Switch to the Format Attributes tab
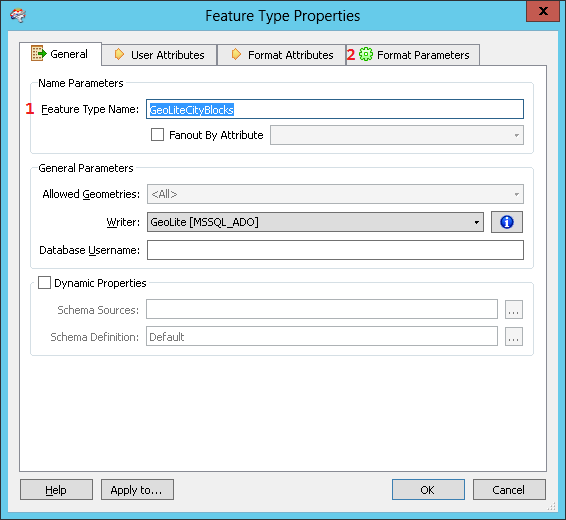 282,55
